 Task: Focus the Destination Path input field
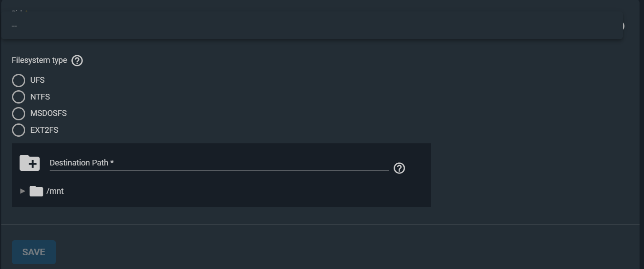pyautogui.click(x=219, y=163)
